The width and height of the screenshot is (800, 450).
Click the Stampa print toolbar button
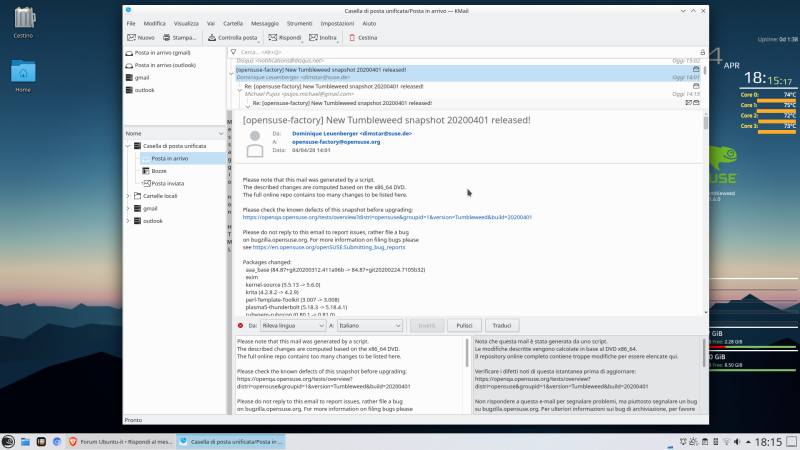point(180,38)
